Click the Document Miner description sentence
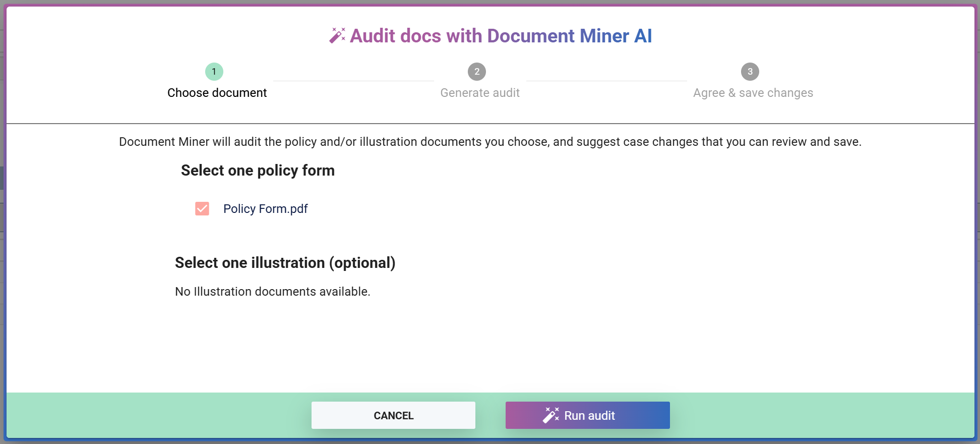980x444 pixels. [490, 142]
